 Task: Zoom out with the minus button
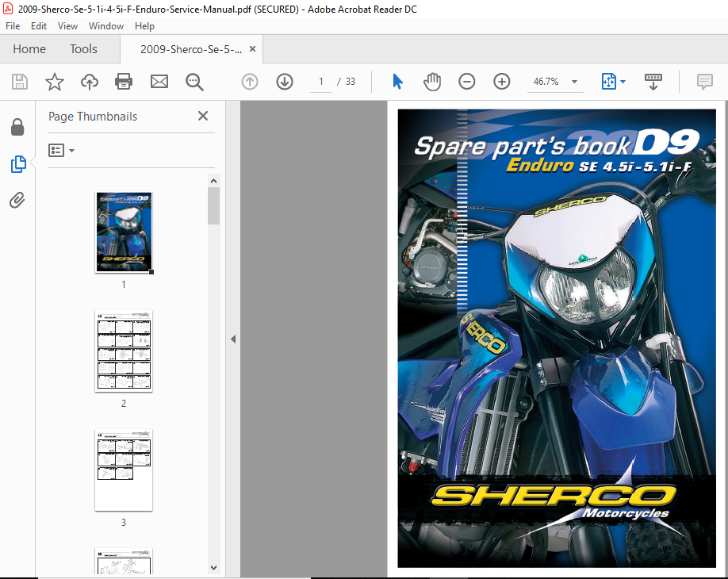466,82
